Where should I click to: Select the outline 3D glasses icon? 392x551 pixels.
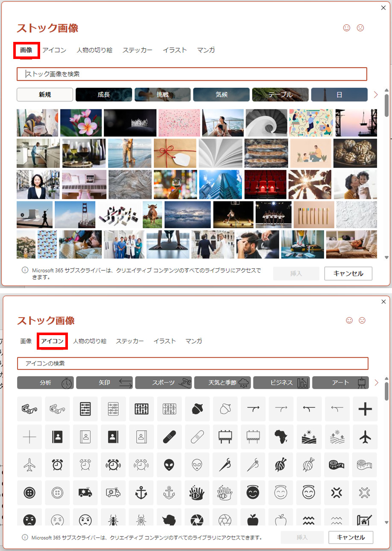click(58, 409)
